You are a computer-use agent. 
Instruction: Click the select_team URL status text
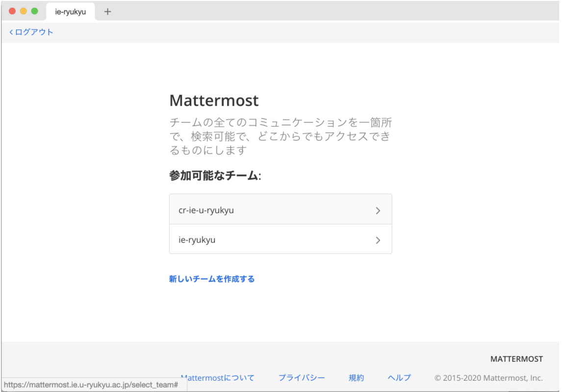point(91,385)
